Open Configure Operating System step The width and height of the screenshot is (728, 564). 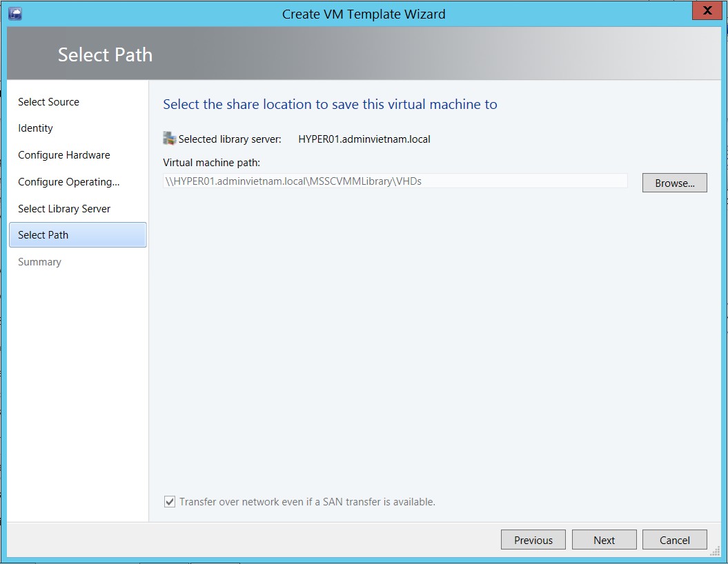[69, 182]
